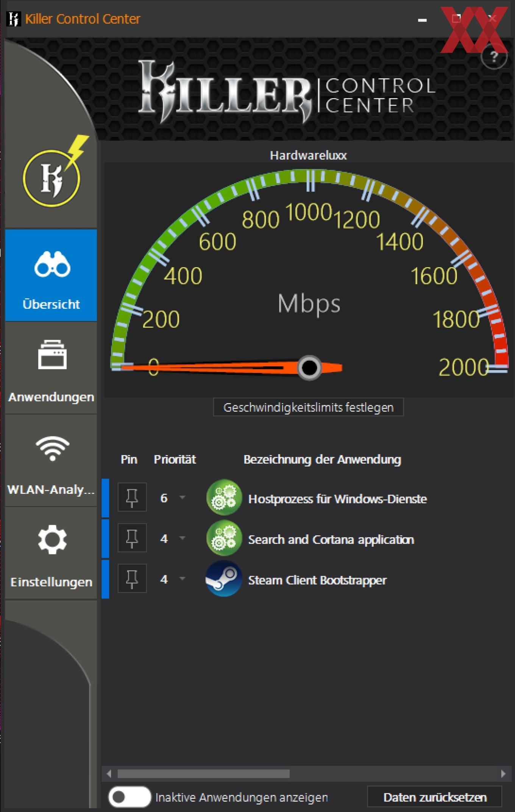Click the Hostprozess gears app icon
This screenshot has width=515, height=812.
click(224, 498)
